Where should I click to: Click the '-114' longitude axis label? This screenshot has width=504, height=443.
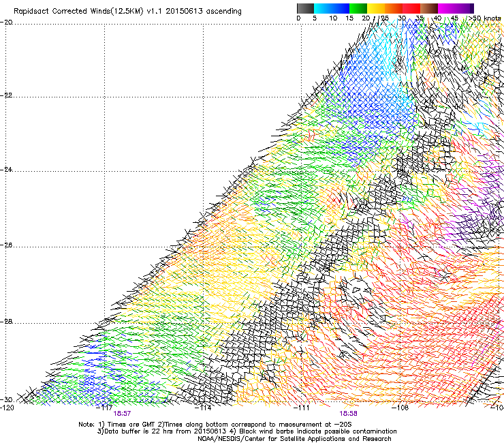[x=203, y=408]
